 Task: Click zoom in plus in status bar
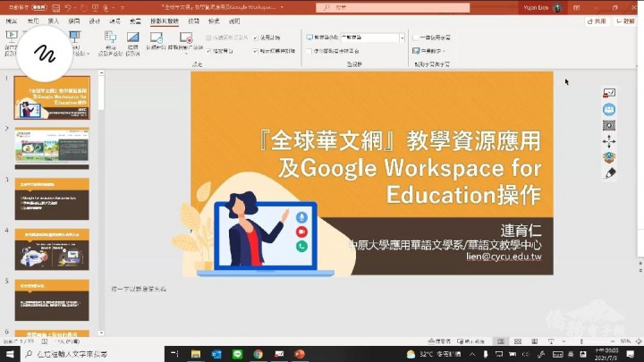(613, 341)
